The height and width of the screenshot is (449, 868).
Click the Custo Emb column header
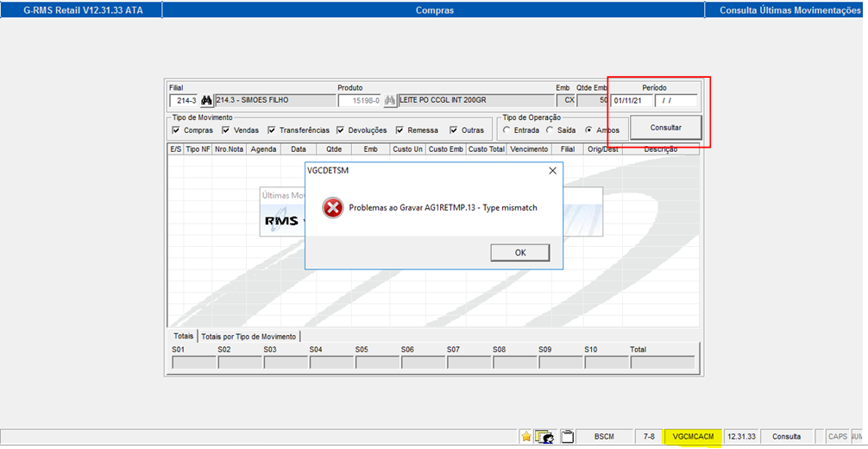(445, 149)
